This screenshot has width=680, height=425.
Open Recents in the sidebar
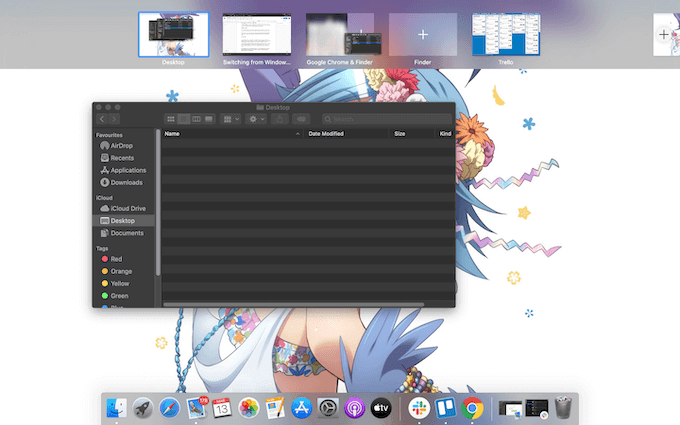point(117,158)
